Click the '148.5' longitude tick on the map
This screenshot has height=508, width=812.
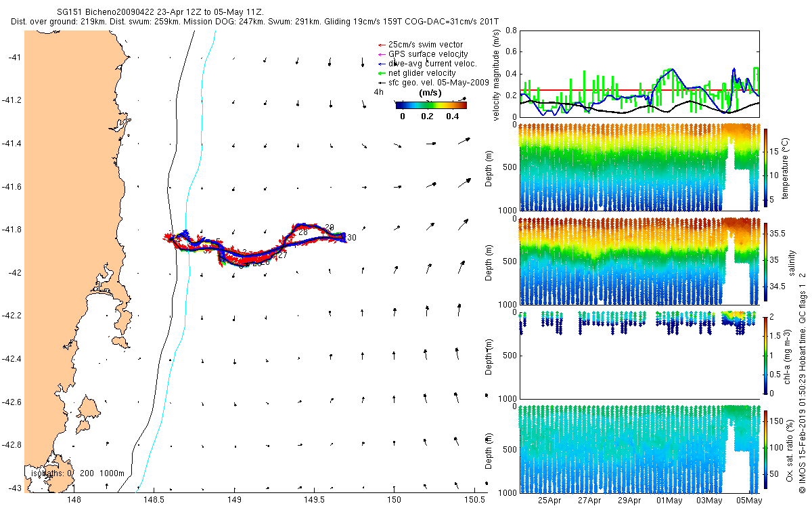coord(154,500)
